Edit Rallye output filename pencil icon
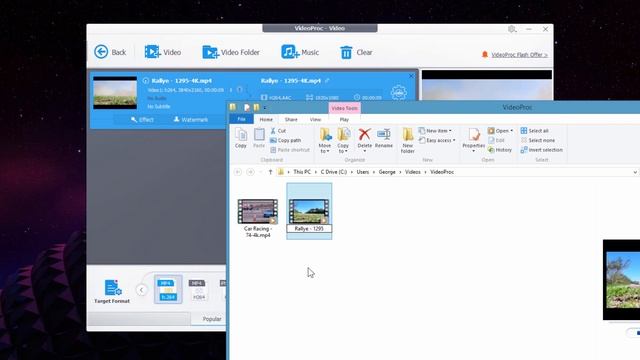 pyautogui.click(x=327, y=81)
